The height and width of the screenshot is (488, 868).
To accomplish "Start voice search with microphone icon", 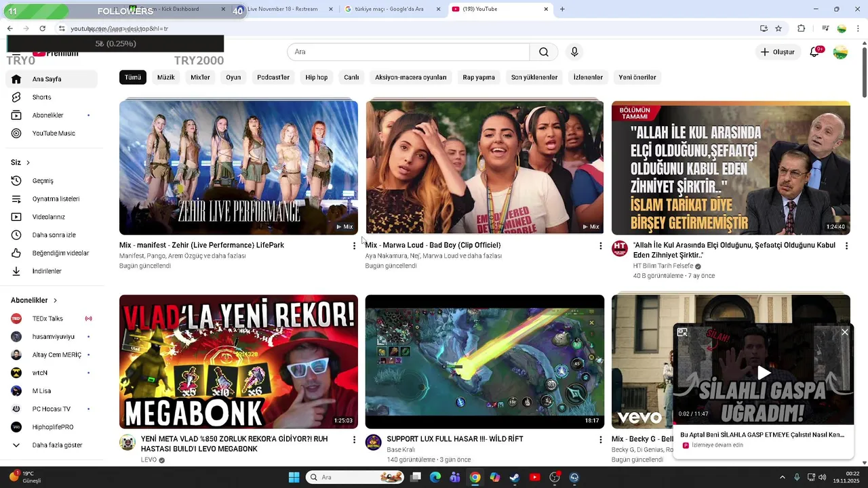I will pyautogui.click(x=574, y=52).
